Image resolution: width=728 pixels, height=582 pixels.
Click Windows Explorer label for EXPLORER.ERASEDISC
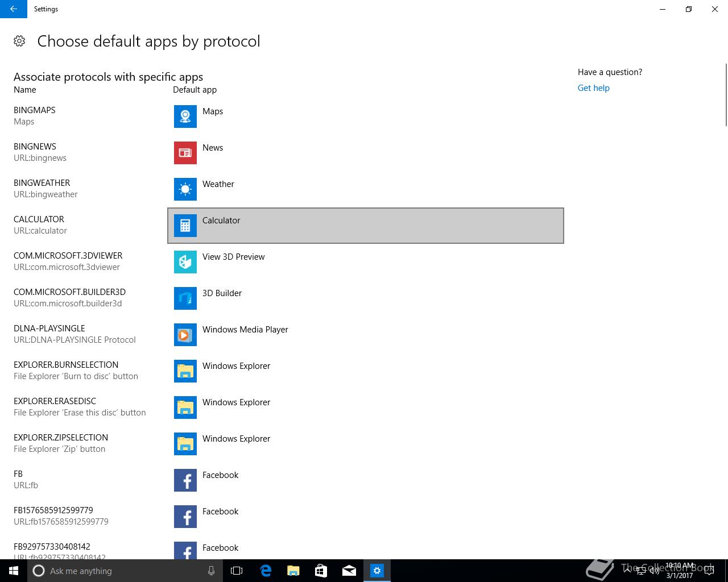coord(236,402)
